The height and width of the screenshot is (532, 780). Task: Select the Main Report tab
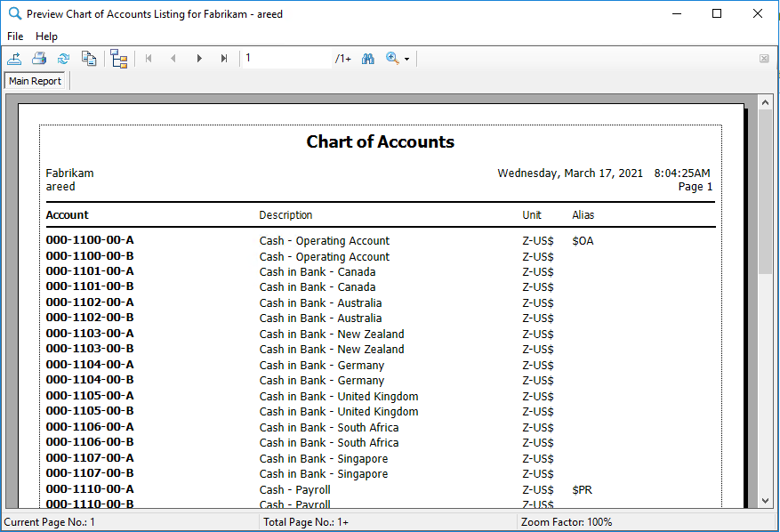[x=36, y=81]
